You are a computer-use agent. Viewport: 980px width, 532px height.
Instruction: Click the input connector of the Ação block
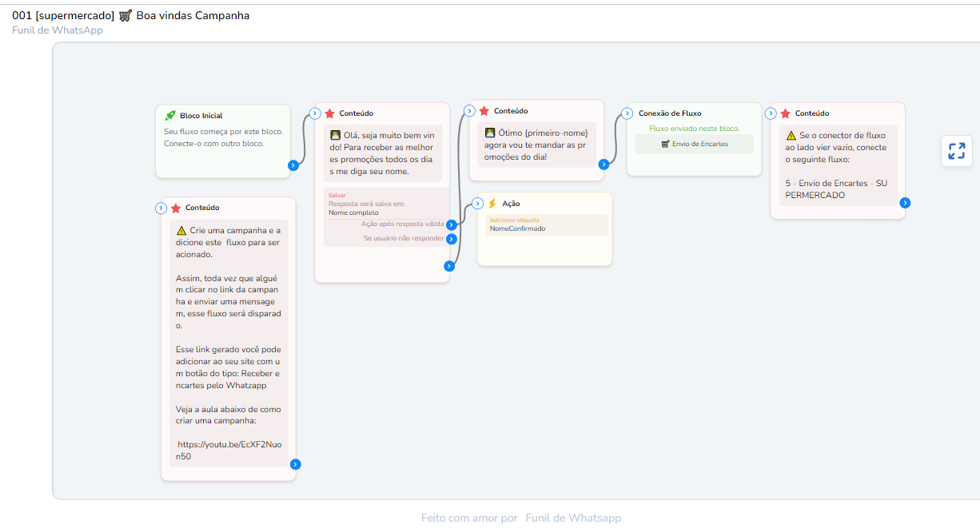(478, 203)
